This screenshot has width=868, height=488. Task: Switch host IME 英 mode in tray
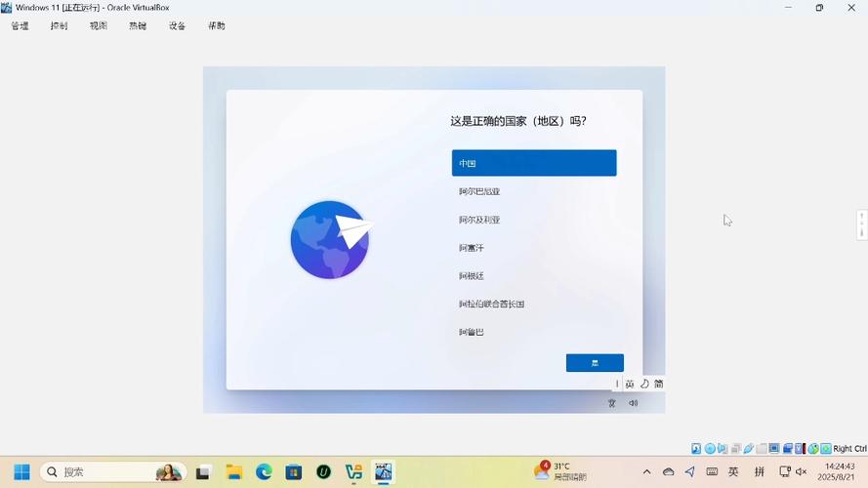[733, 472]
